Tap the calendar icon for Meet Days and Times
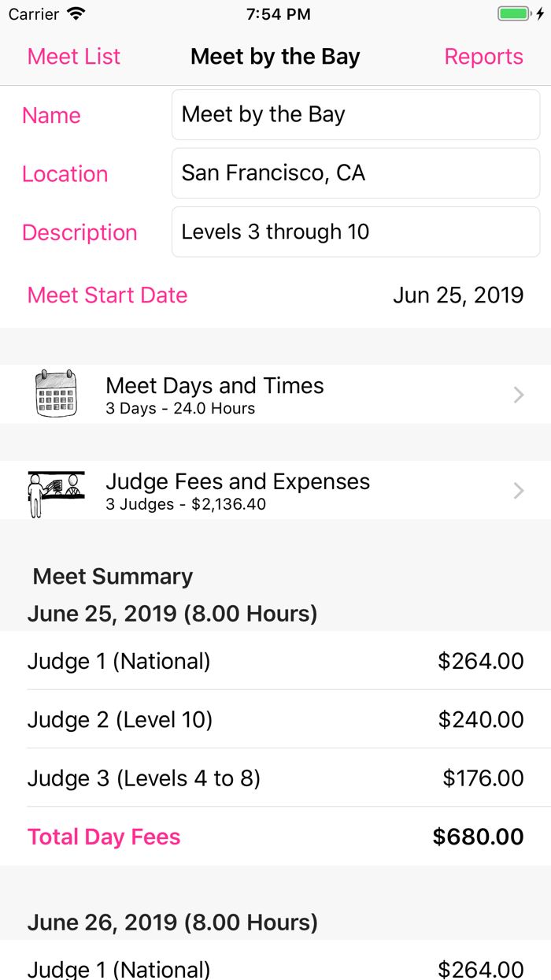 tap(55, 393)
